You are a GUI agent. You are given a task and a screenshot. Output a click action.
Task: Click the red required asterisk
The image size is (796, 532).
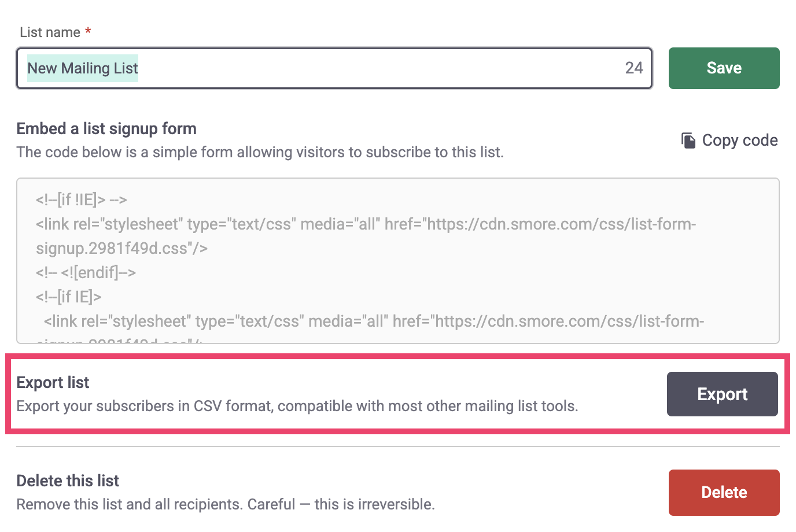coord(88,32)
